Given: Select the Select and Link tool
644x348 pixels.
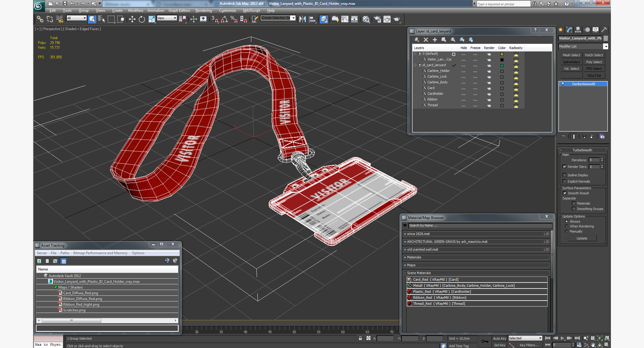Looking at the screenshot, I should click(40, 19).
